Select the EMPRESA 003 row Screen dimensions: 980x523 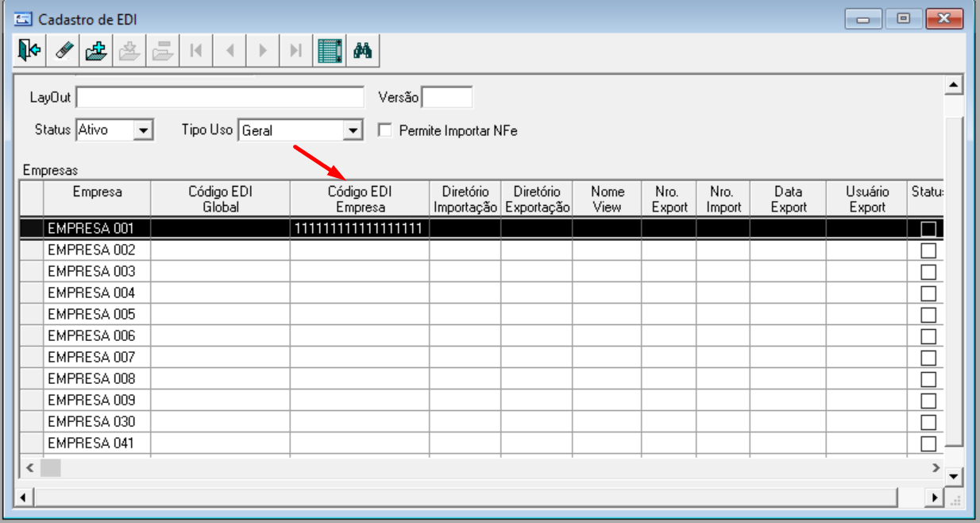[91, 272]
